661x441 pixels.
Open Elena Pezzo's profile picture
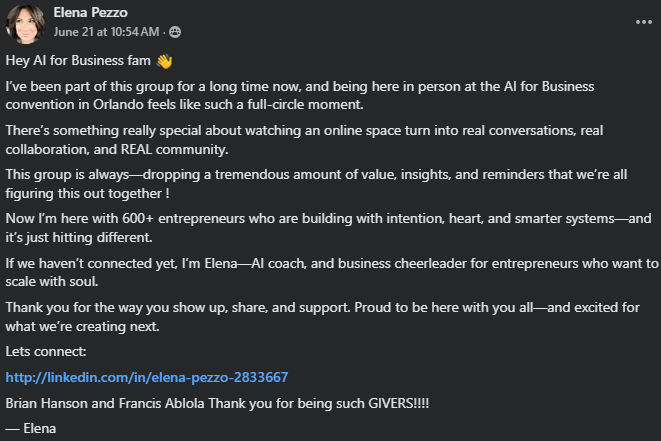[24, 22]
